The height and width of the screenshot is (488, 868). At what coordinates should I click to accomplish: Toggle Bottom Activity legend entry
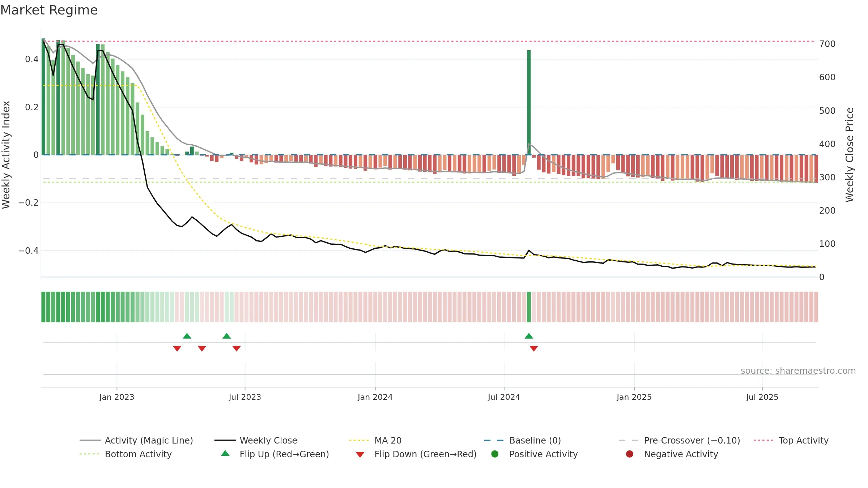tap(125, 454)
